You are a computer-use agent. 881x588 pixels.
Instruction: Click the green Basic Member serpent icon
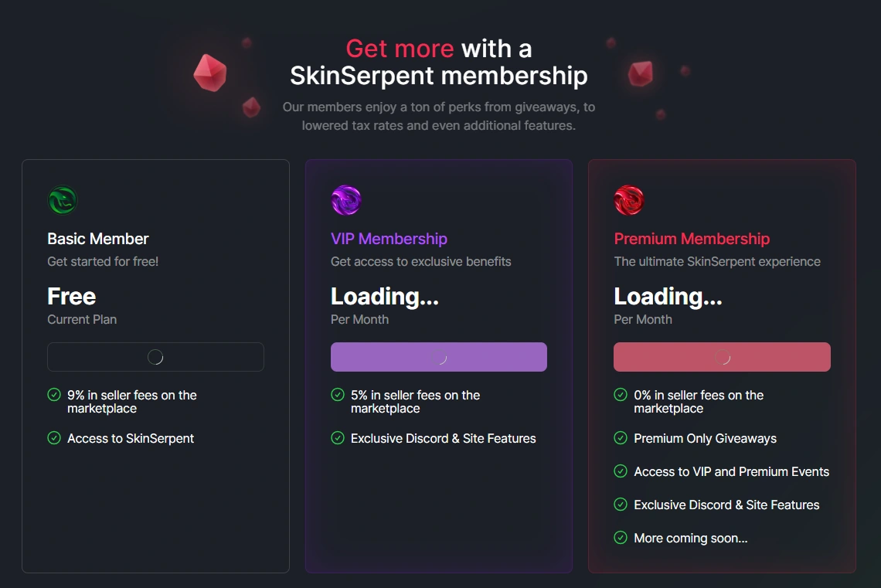coord(63,200)
